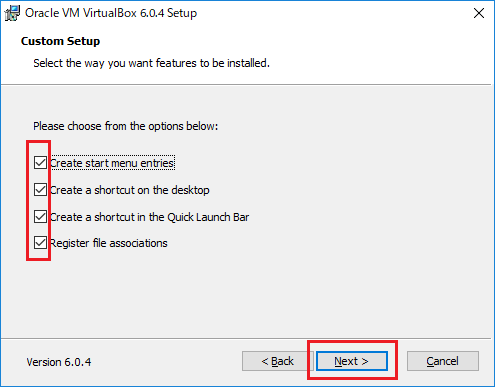This screenshot has width=495, height=387.
Task: Toggle the desktop shortcut checkbox
Action: [40, 190]
